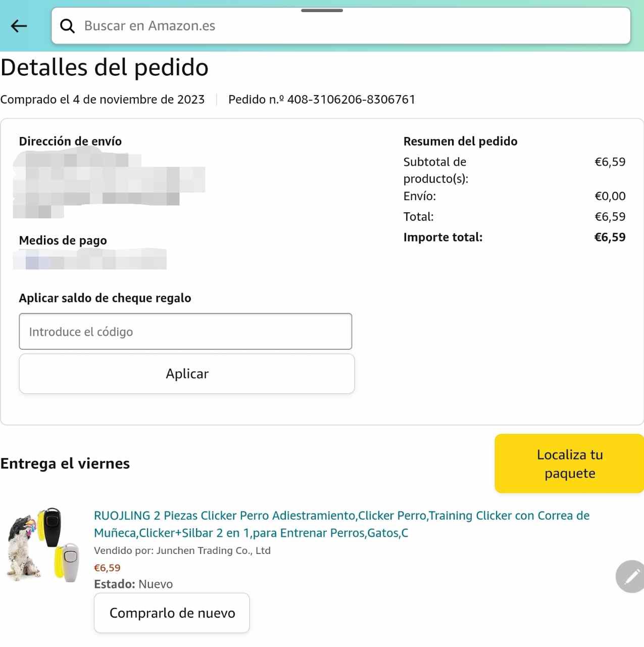Tap the floating pencil edit icon
Viewport: 644px width, 647px height.
point(630,576)
